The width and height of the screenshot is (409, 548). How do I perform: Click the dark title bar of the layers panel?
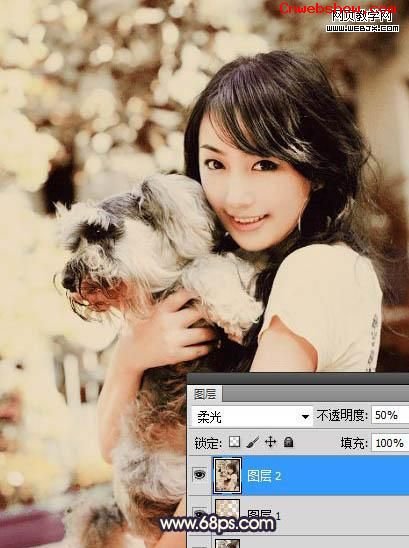click(298, 379)
